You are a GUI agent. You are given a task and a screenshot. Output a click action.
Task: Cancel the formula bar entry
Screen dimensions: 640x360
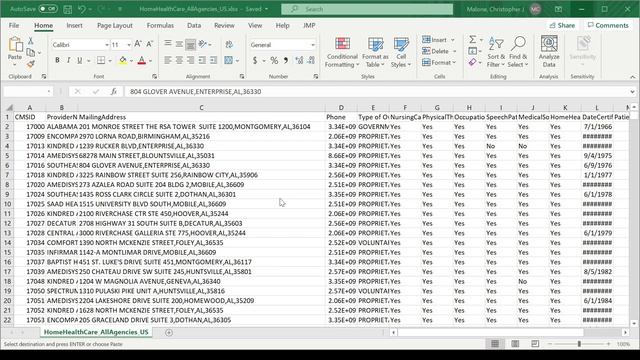tap(78, 91)
